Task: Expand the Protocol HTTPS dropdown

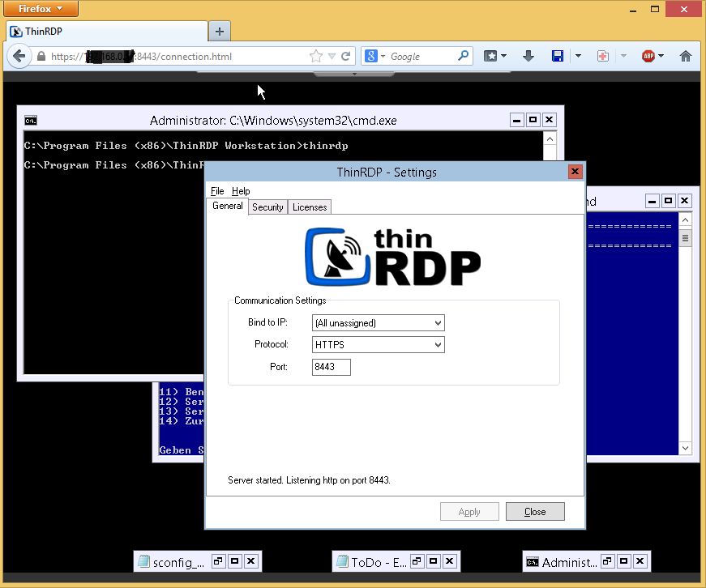Action: 379,345
